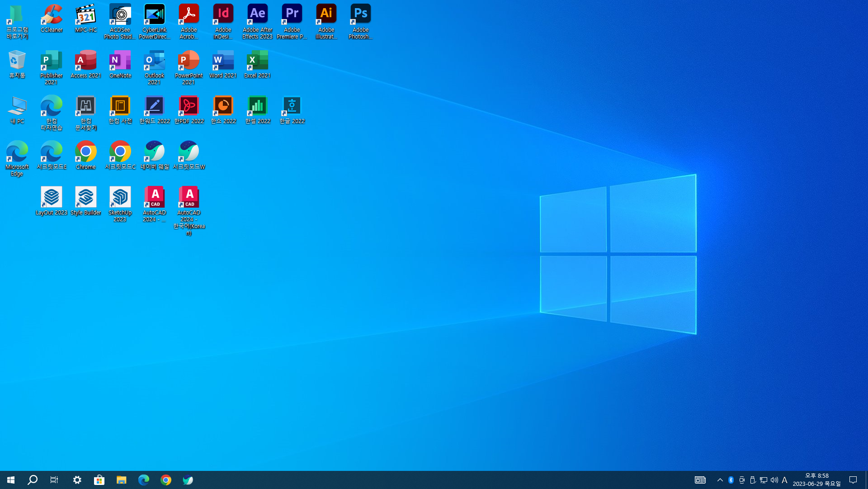
Task: Open the Windows Start menu
Action: (11, 480)
